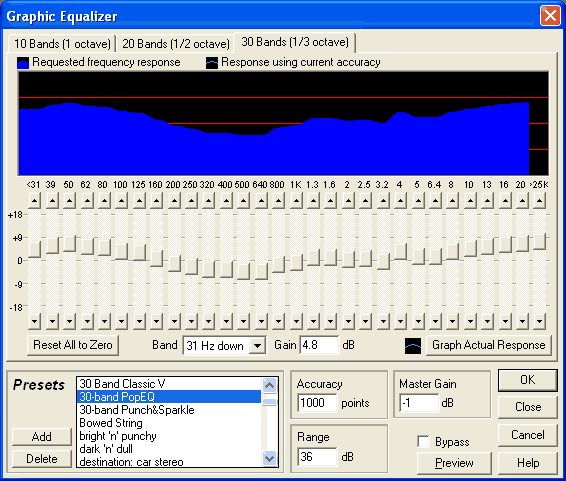Click the Response using current accuracy legend icon
The image size is (566, 481).
212,63
